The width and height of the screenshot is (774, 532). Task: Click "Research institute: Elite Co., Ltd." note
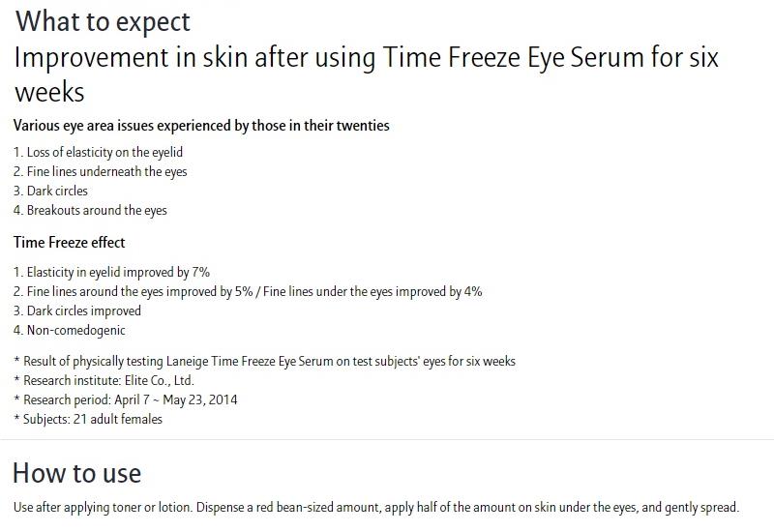[x=104, y=380]
